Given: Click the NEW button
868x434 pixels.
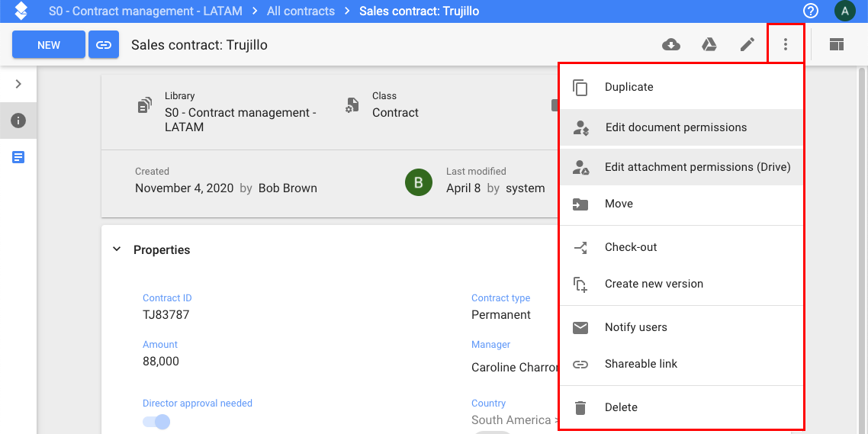Looking at the screenshot, I should pos(49,45).
